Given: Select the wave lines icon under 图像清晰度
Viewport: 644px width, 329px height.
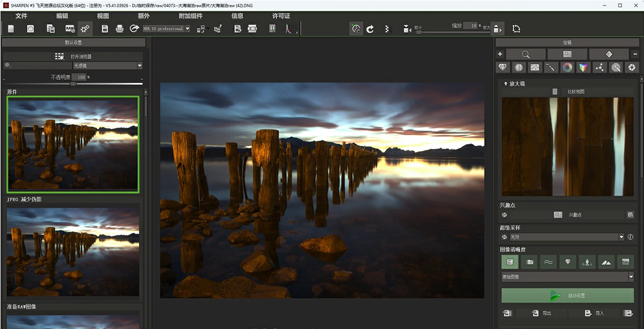Looking at the screenshot, I should 548,262.
